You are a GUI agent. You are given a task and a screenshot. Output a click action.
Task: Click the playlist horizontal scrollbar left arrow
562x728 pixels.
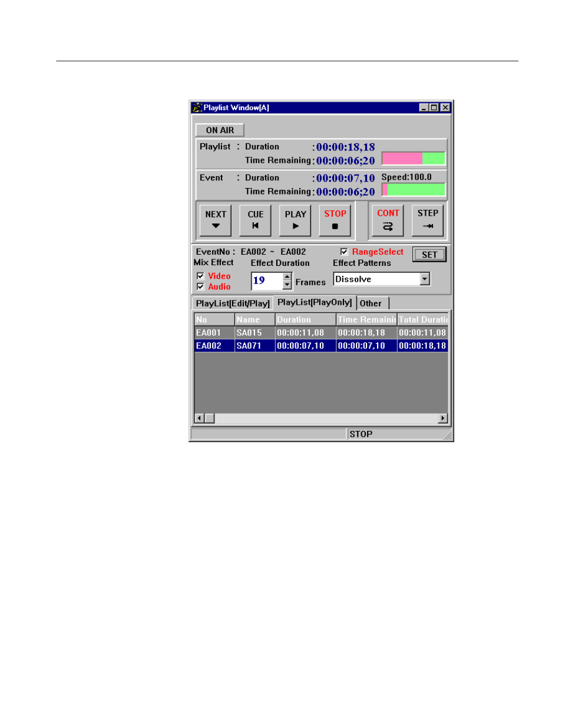[x=200, y=419]
